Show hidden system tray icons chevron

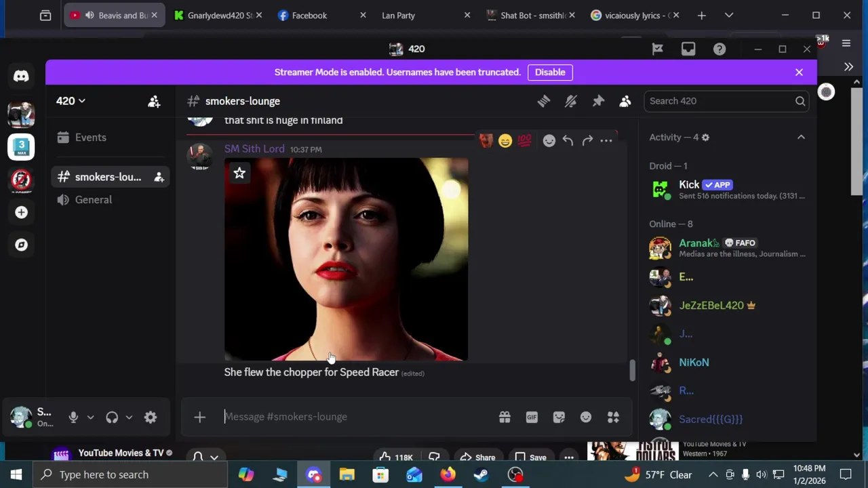click(x=713, y=474)
